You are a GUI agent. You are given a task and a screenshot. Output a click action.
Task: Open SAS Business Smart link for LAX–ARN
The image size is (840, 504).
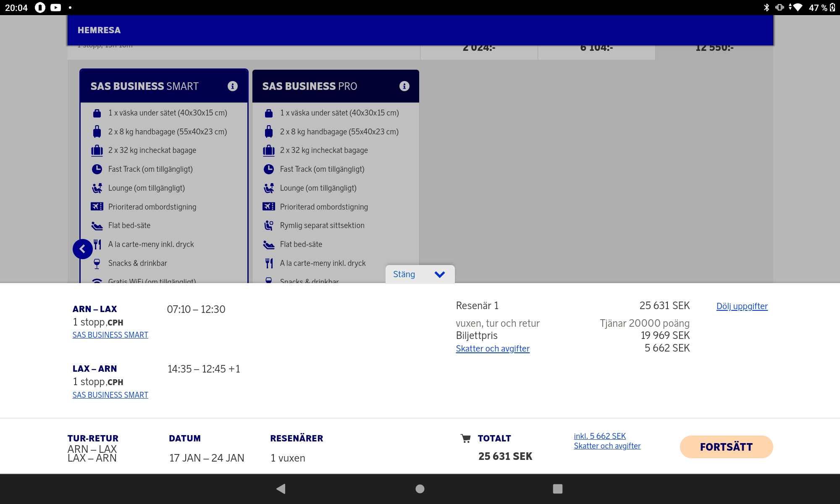(110, 395)
